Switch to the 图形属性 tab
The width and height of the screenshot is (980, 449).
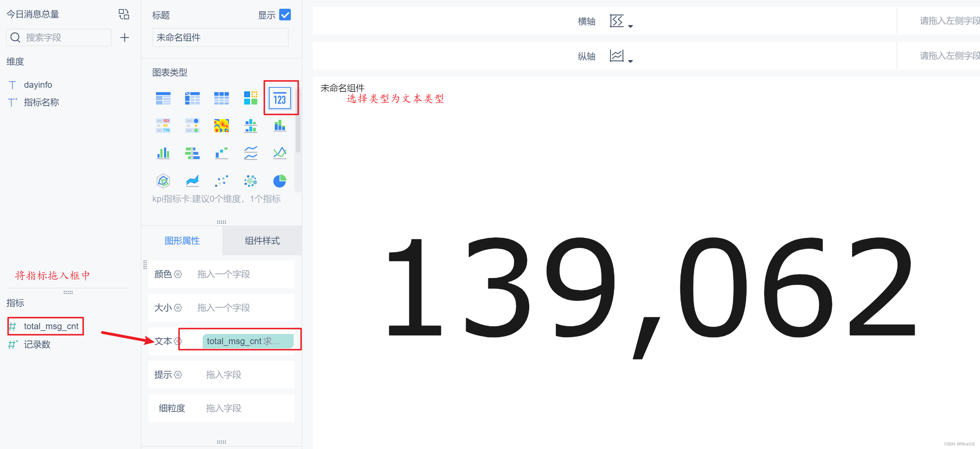pyautogui.click(x=182, y=240)
